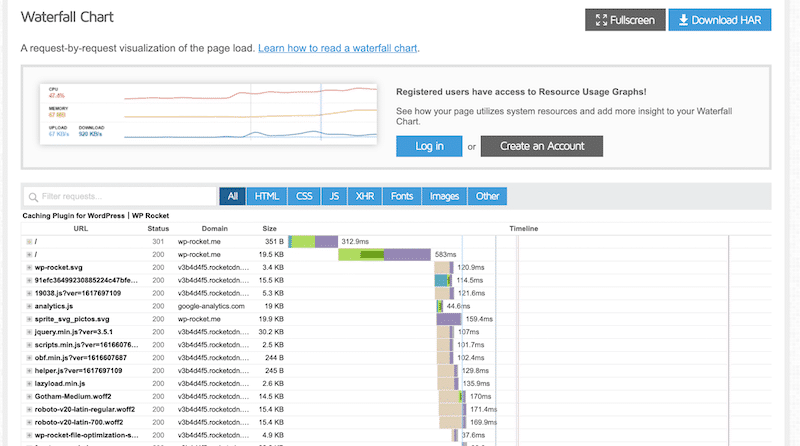Filter requests by Images
The height and width of the screenshot is (446, 800).
click(x=444, y=196)
